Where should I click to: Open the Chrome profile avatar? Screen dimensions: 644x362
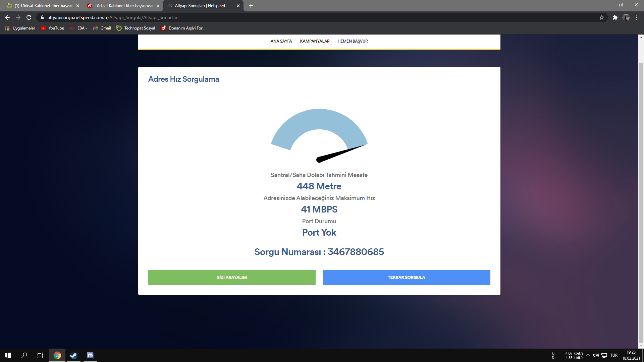click(x=626, y=17)
